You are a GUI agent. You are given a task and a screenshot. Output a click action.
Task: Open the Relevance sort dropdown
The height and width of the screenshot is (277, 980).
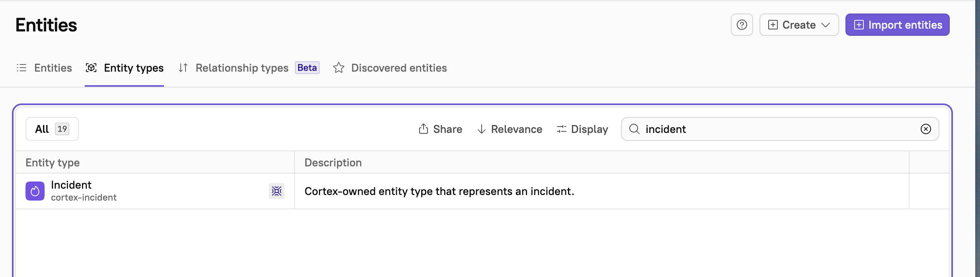(x=510, y=129)
